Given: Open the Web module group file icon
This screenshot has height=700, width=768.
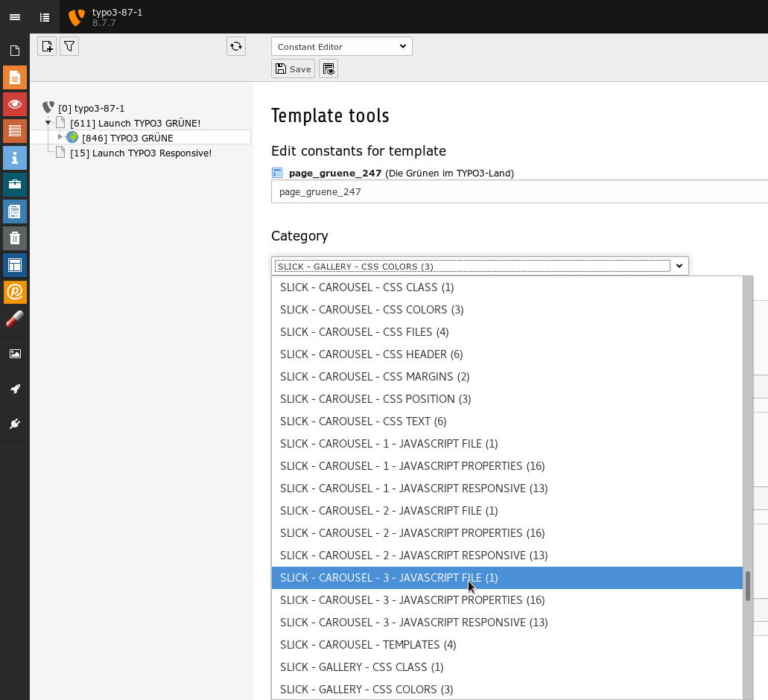Looking at the screenshot, I should (x=15, y=51).
